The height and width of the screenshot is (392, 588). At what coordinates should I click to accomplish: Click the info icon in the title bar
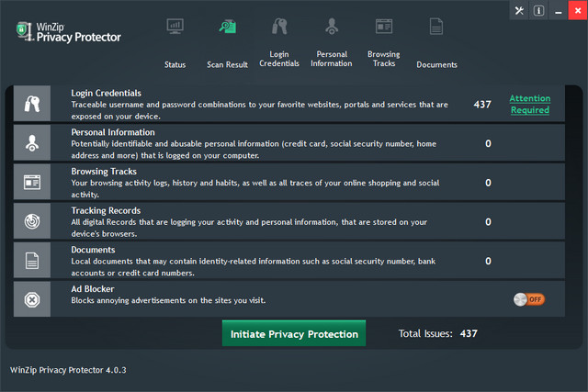[538, 11]
